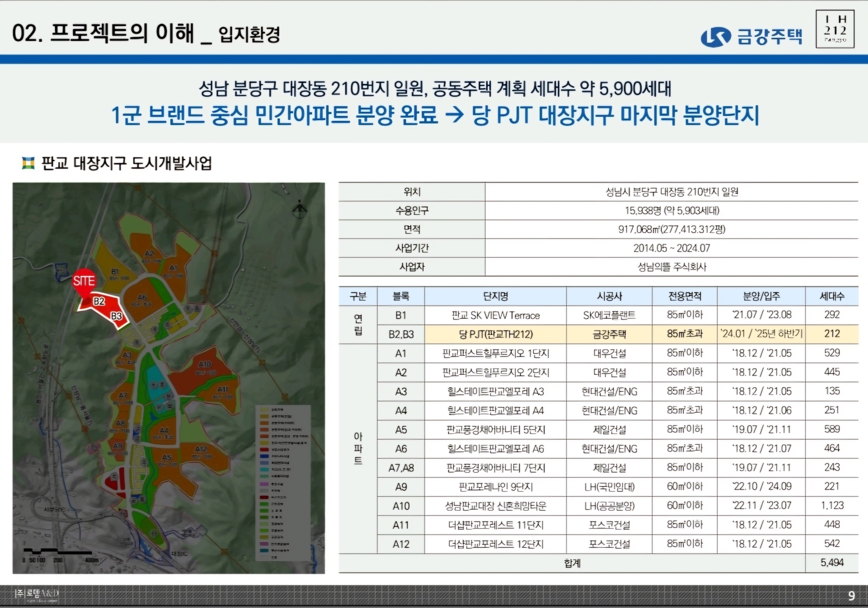The width and height of the screenshot is (868, 608).
Task: Click the 단지명 column header
Action: 496,296
